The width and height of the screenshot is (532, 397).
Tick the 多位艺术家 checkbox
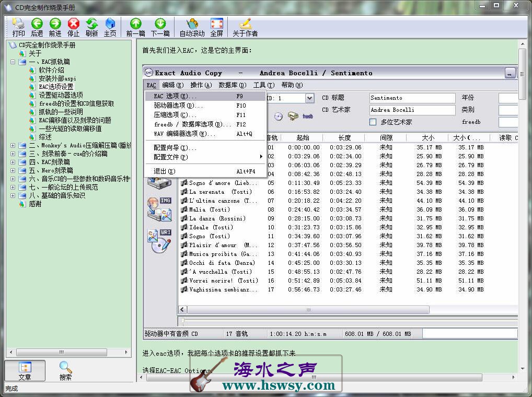pyautogui.click(x=373, y=122)
